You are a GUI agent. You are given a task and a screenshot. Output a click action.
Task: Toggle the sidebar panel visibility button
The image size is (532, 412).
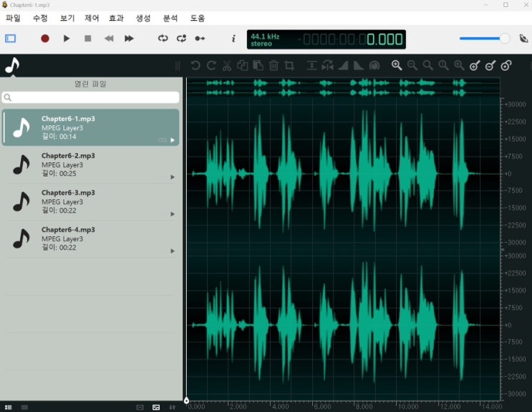[11, 39]
